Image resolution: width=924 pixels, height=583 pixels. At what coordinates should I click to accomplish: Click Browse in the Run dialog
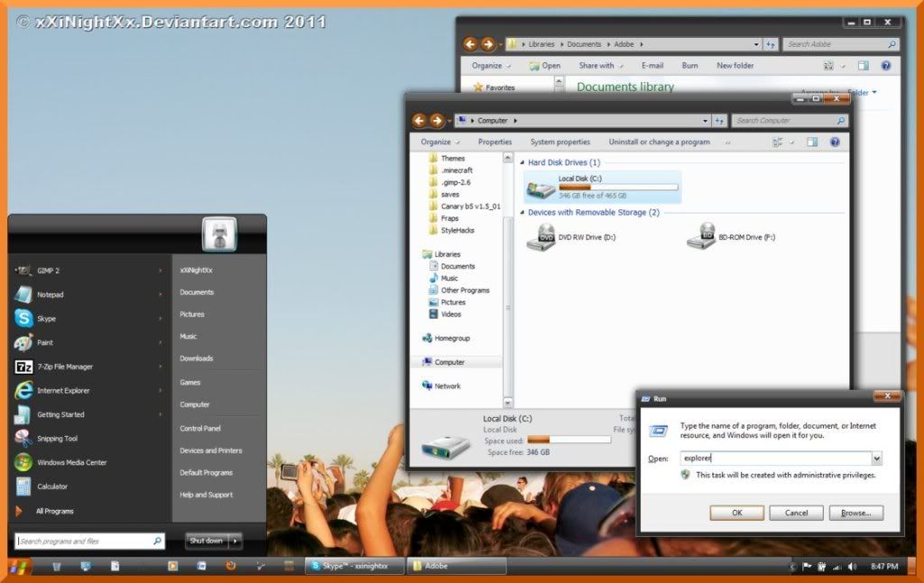point(856,513)
